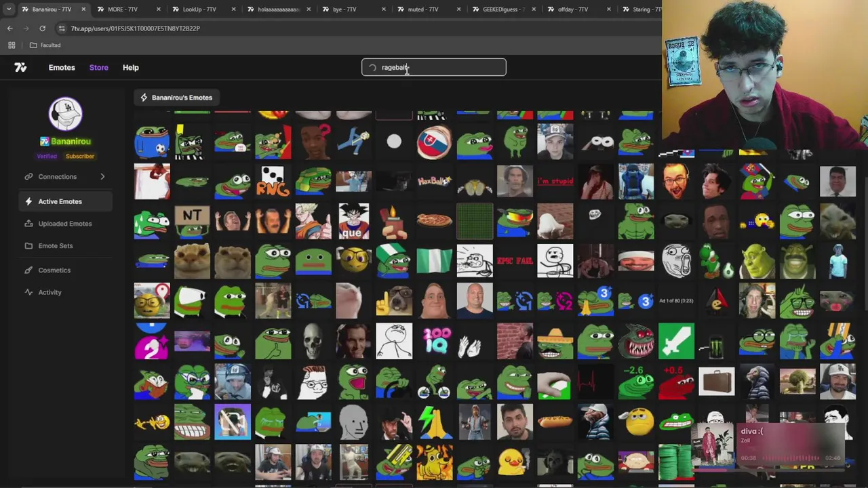Click the Subscriber badge label

(x=79, y=157)
